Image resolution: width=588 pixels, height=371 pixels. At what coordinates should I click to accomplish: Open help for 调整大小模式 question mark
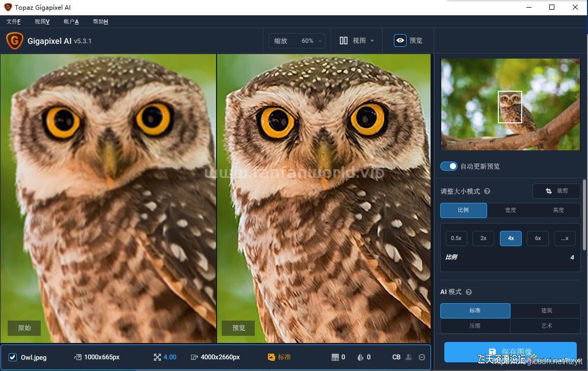coord(487,192)
